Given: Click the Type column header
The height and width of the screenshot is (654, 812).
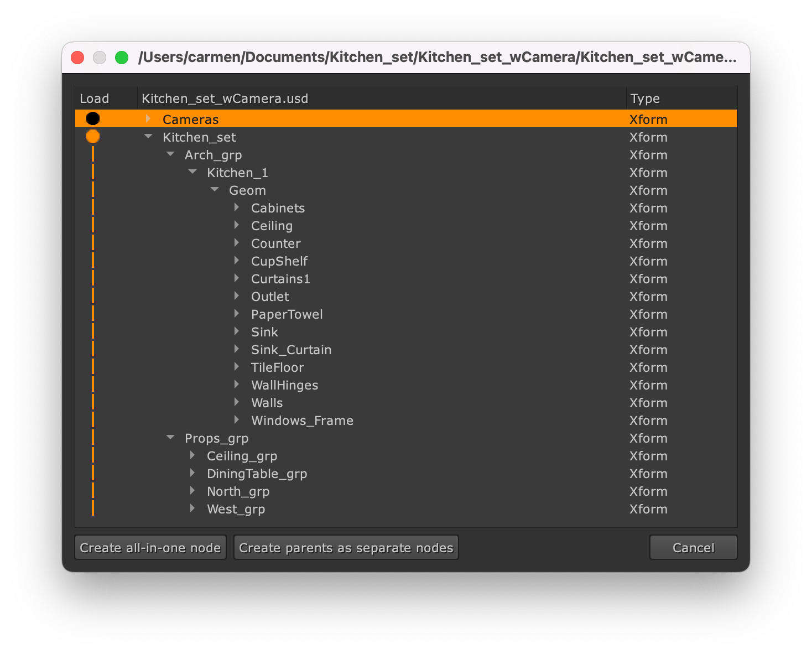Looking at the screenshot, I should tap(644, 98).
